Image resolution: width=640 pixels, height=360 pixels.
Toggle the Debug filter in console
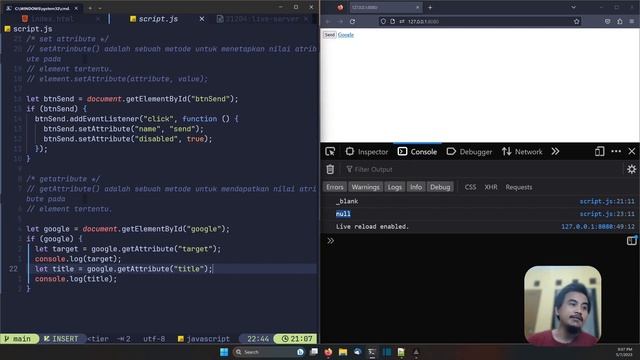(x=440, y=187)
